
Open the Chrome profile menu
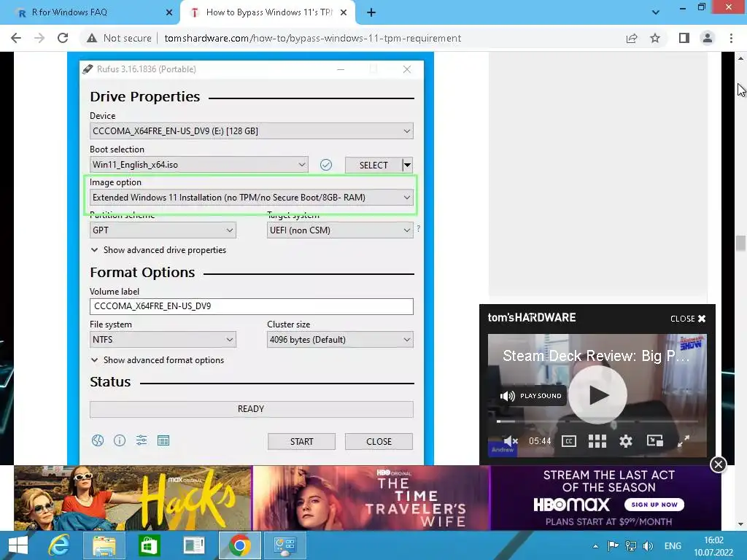click(x=708, y=38)
